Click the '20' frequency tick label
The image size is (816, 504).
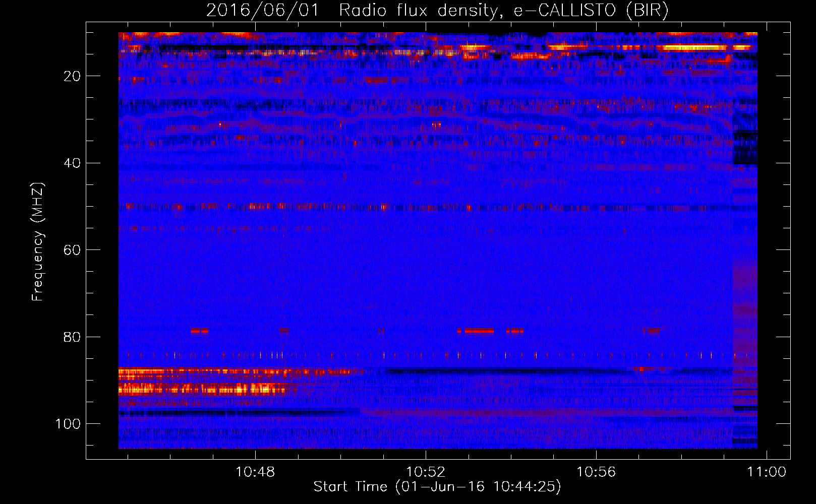72,76
